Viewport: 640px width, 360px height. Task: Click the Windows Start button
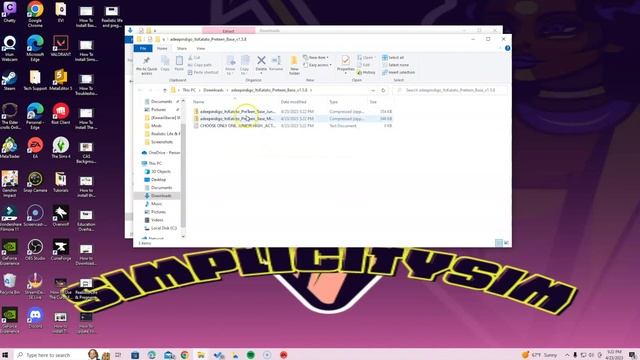coord(5,355)
